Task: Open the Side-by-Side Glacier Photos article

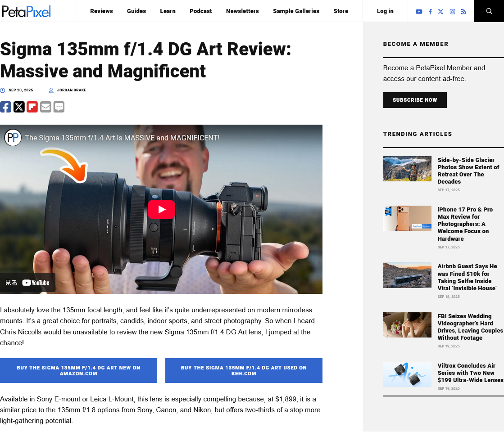Action: [x=468, y=171]
